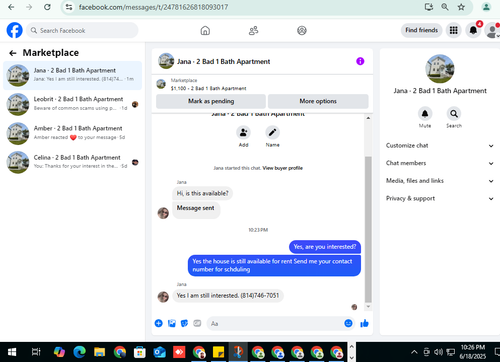Click the chat scrollbar thumb
Screen dimensions: 500x362
368,229
